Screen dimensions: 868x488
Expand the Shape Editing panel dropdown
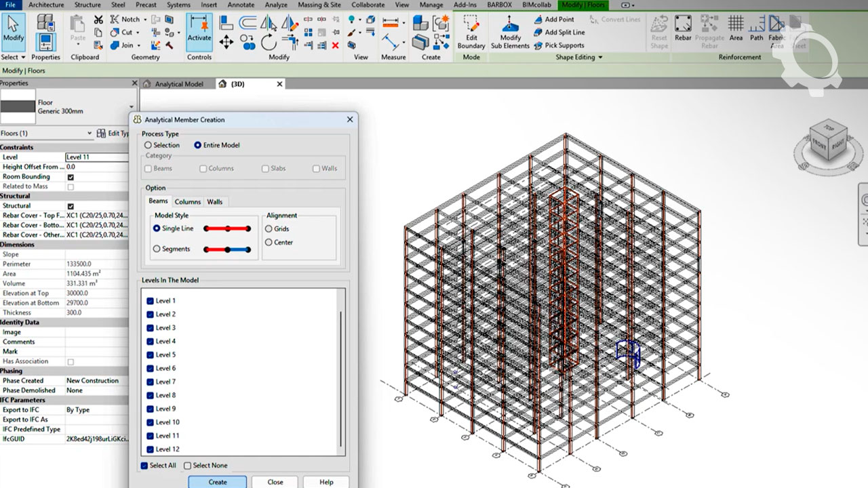pos(600,58)
